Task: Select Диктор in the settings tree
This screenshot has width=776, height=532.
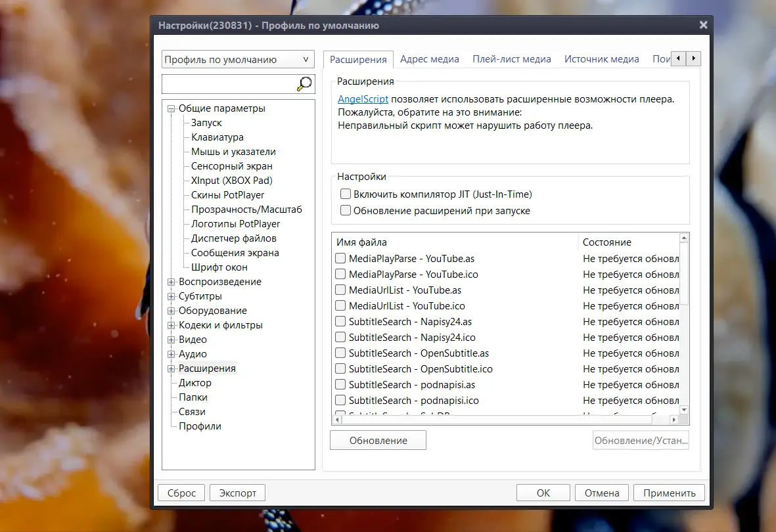Action: click(x=195, y=383)
